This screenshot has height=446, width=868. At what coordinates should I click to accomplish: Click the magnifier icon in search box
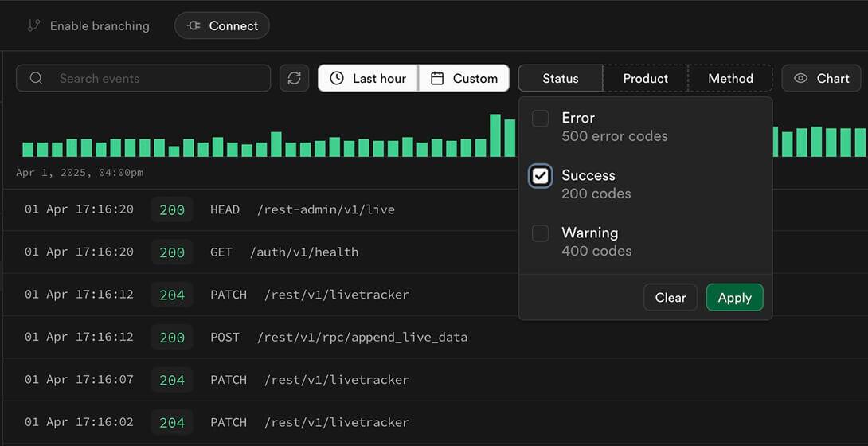(36, 79)
